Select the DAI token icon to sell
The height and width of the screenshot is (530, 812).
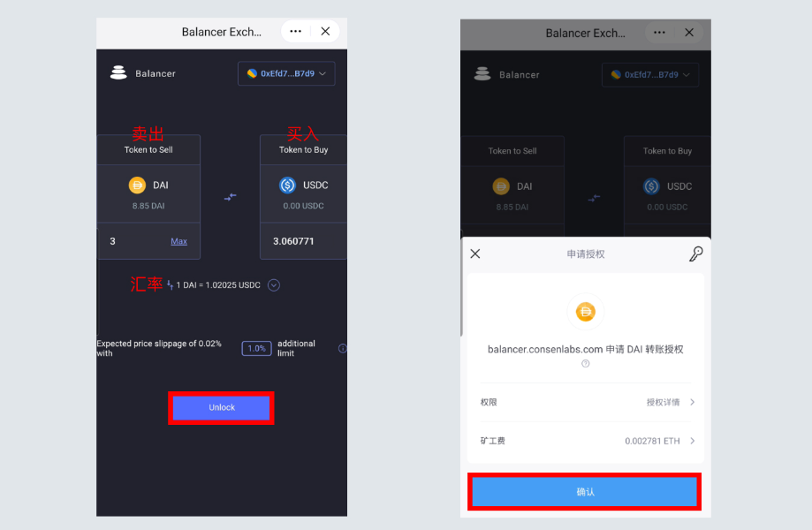[137, 185]
